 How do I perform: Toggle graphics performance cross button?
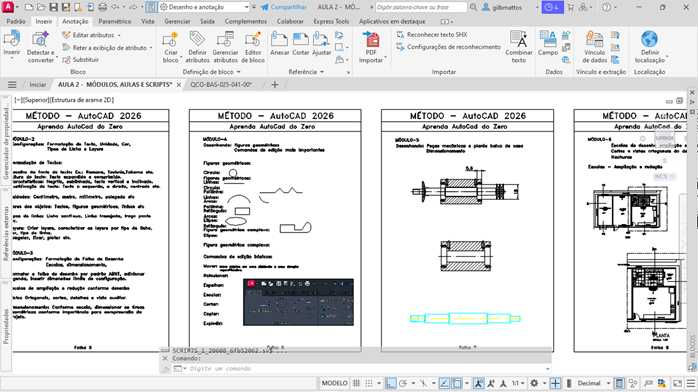pos(555,383)
